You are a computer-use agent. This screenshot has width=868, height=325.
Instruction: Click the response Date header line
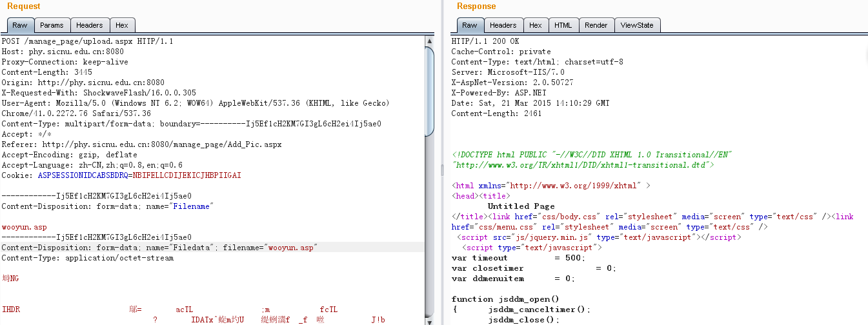tap(530, 103)
